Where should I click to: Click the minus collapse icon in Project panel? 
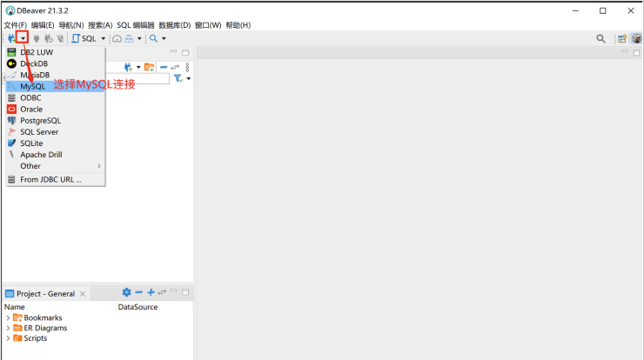click(139, 292)
